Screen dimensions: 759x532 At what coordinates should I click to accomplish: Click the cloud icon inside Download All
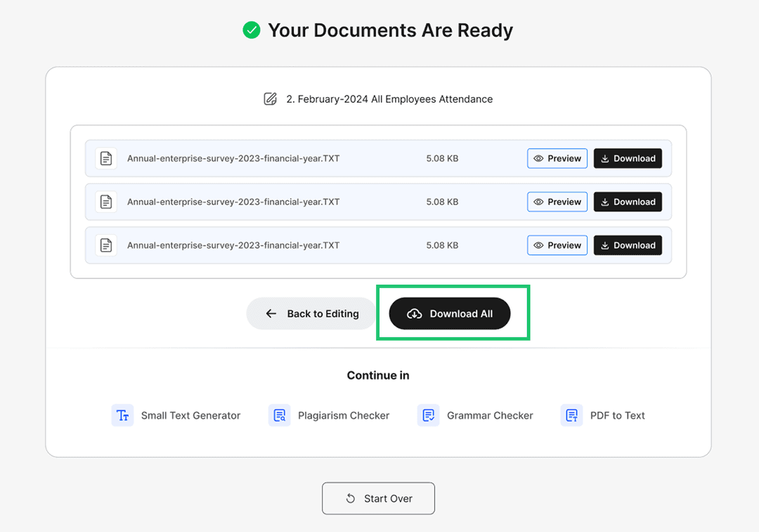pos(414,313)
